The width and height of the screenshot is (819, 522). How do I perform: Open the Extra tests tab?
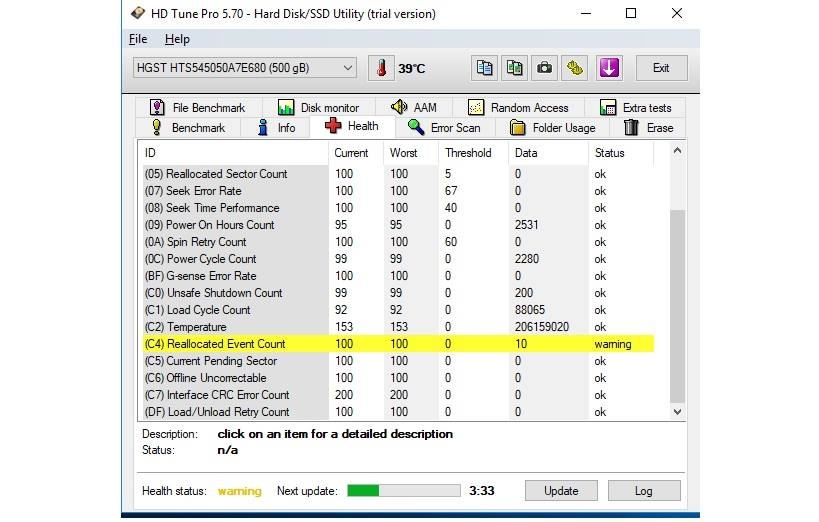[636, 108]
